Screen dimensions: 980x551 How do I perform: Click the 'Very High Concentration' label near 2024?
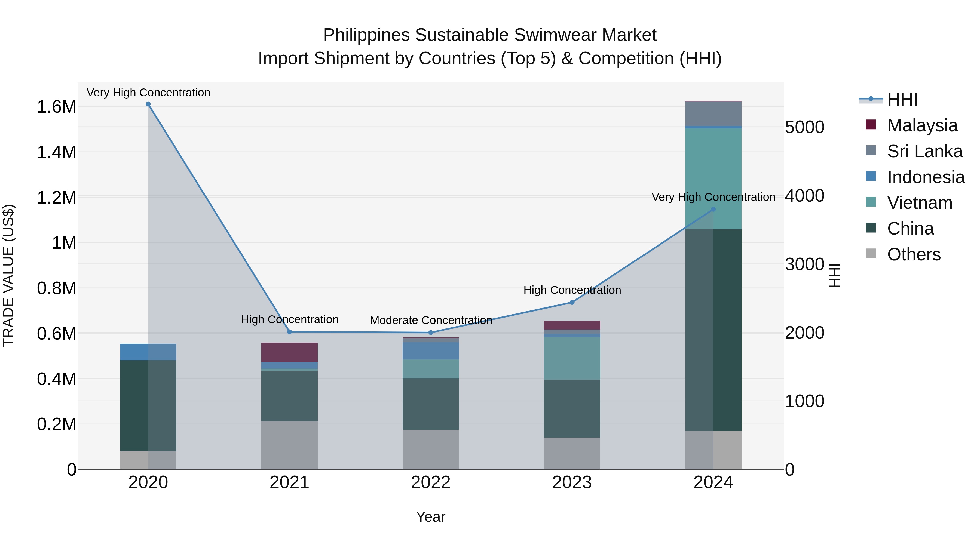pyautogui.click(x=713, y=197)
